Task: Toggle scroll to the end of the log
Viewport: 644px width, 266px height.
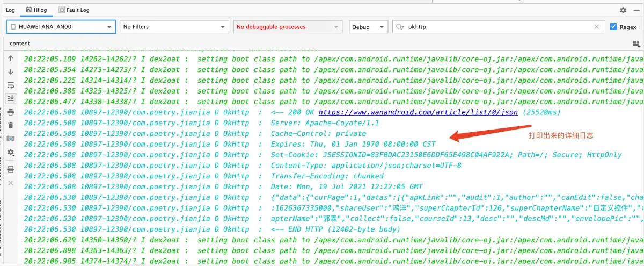Action: tap(10, 98)
